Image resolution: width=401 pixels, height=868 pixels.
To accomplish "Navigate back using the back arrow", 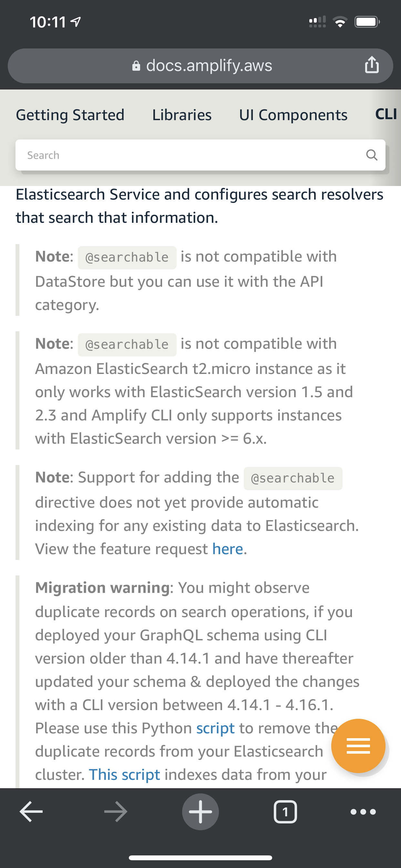I will pos(31,811).
